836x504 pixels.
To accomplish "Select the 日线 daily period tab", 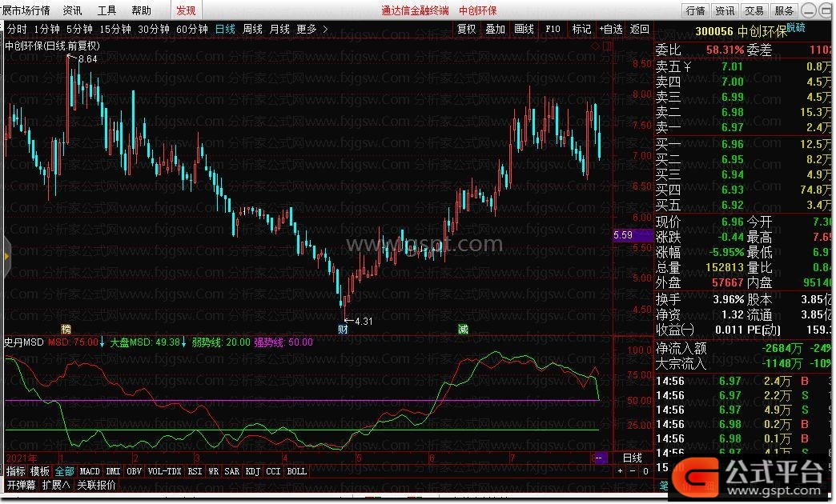I will coord(225,29).
